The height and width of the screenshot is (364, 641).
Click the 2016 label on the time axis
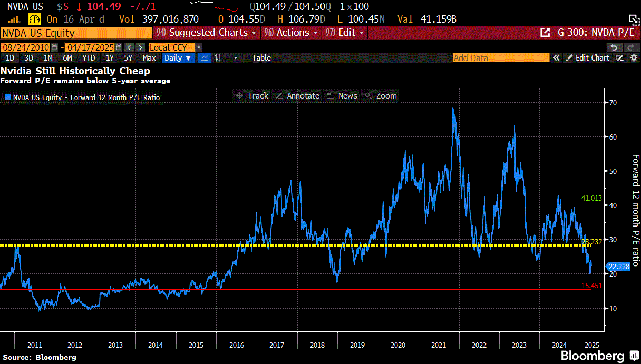point(236,346)
